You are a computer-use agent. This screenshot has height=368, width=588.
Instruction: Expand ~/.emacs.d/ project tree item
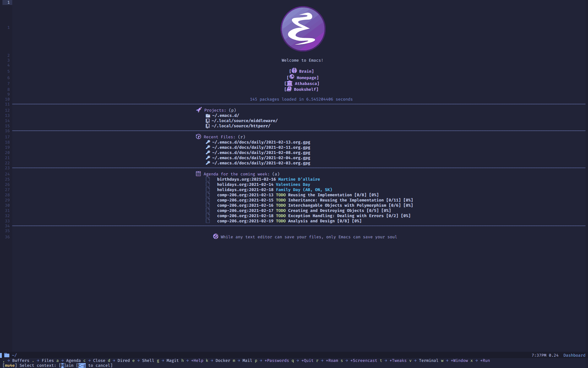224,115
